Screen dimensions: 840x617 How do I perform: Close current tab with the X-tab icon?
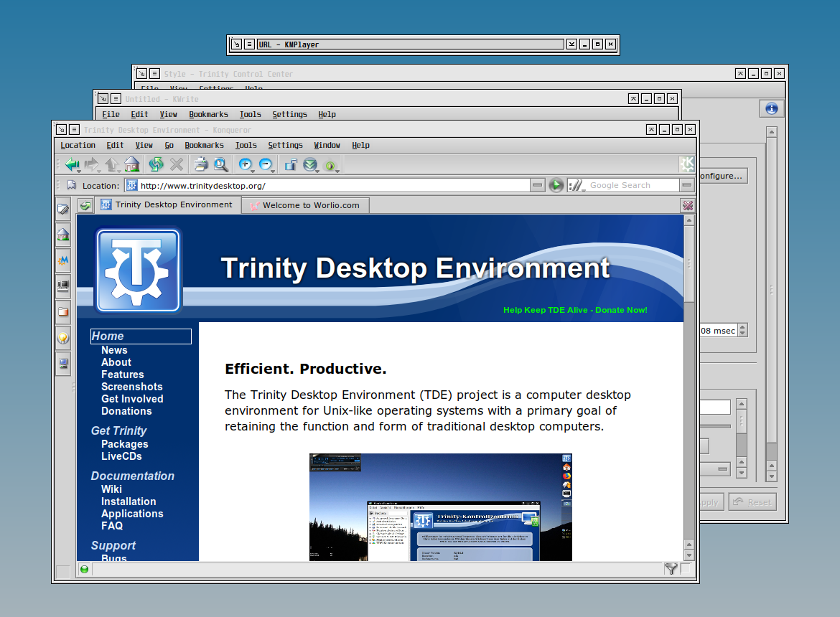coord(688,205)
